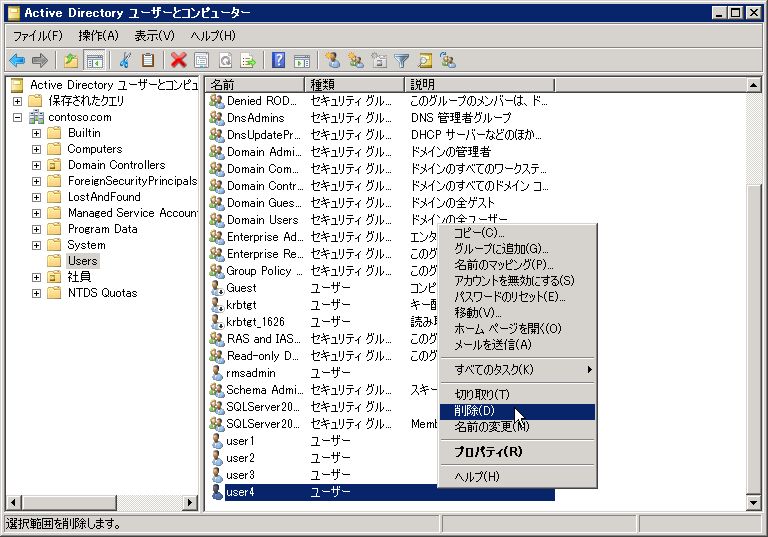This screenshot has height=537, width=768.
Task: Click the Create new organizational unit icon
Action: [x=379, y=61]
